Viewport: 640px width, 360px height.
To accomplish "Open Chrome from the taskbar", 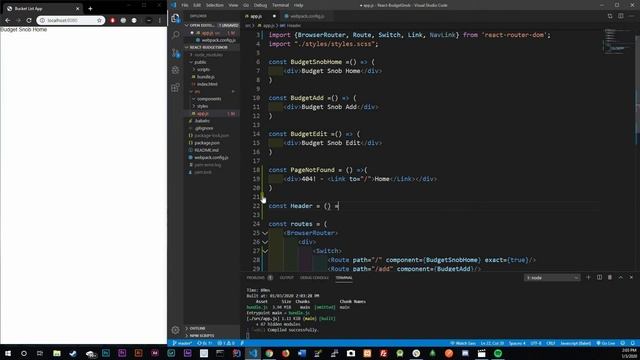I will tap(269, 353).
